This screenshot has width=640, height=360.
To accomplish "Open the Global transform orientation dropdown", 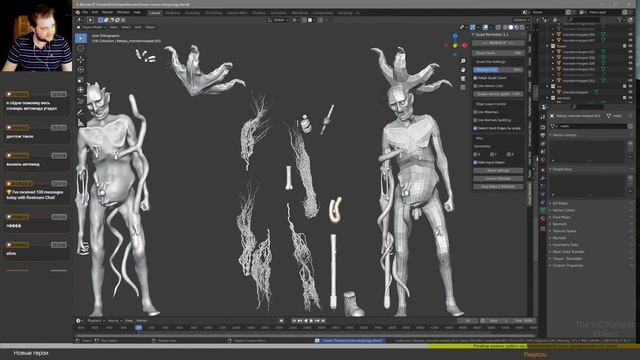I will click(x=279, y=20).
